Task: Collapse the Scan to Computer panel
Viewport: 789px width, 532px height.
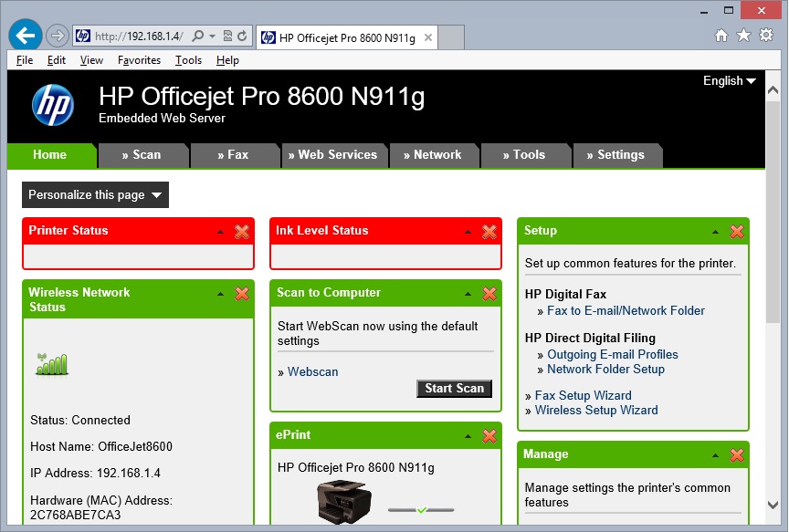Action: point(468,294)
